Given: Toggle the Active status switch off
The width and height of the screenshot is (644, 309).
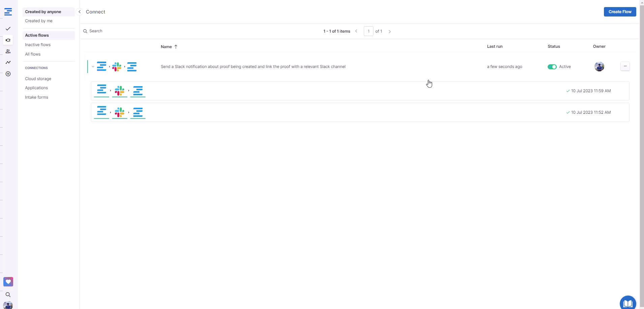Looking at the screenshot, I should tap(552, 67).
